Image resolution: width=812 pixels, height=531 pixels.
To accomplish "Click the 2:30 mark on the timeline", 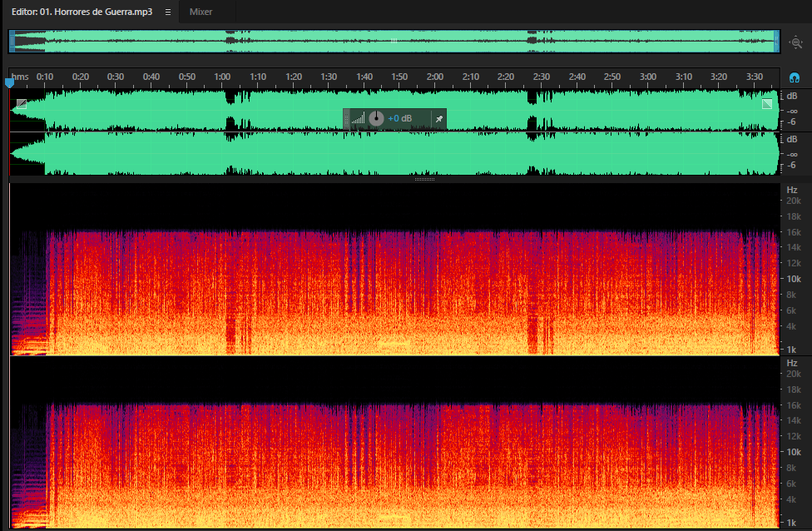I will (x=541, y=77).
